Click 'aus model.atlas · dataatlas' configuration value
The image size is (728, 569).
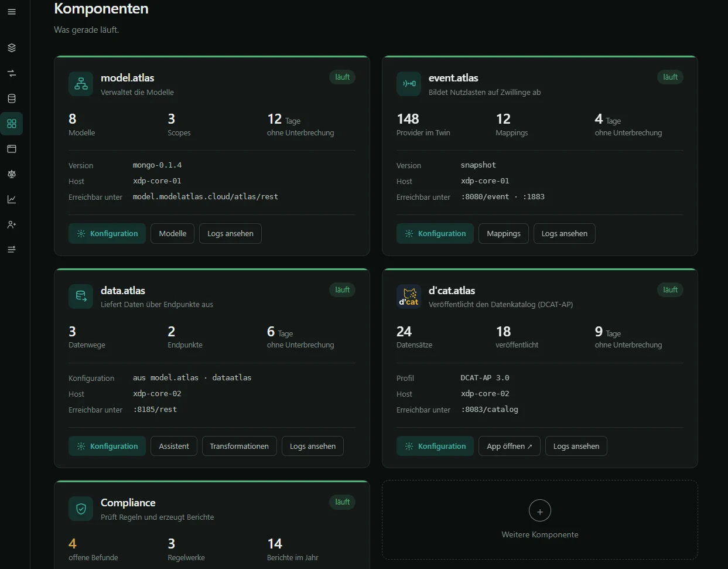192,378
